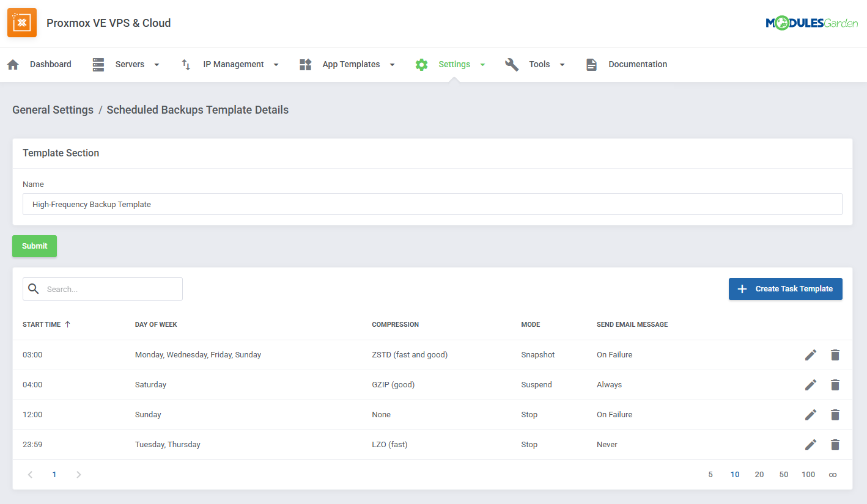Viewport: 867px width, 504px height.
Task: Expand the Settings dropdown menu
Action: [482, 64]
